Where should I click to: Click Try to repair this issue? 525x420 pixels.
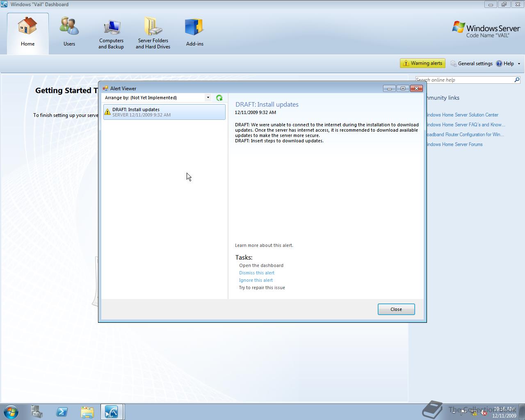[x=262, y=288]
